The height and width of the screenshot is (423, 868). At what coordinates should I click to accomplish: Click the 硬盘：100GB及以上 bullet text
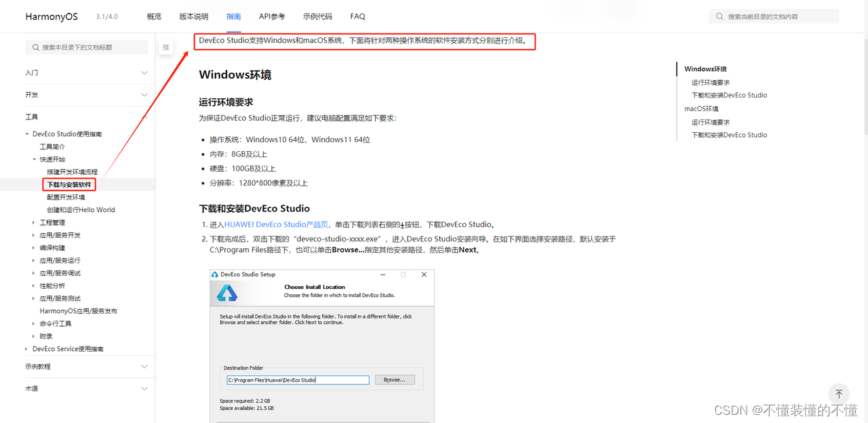pyautogui.click(x=243, y=168)
